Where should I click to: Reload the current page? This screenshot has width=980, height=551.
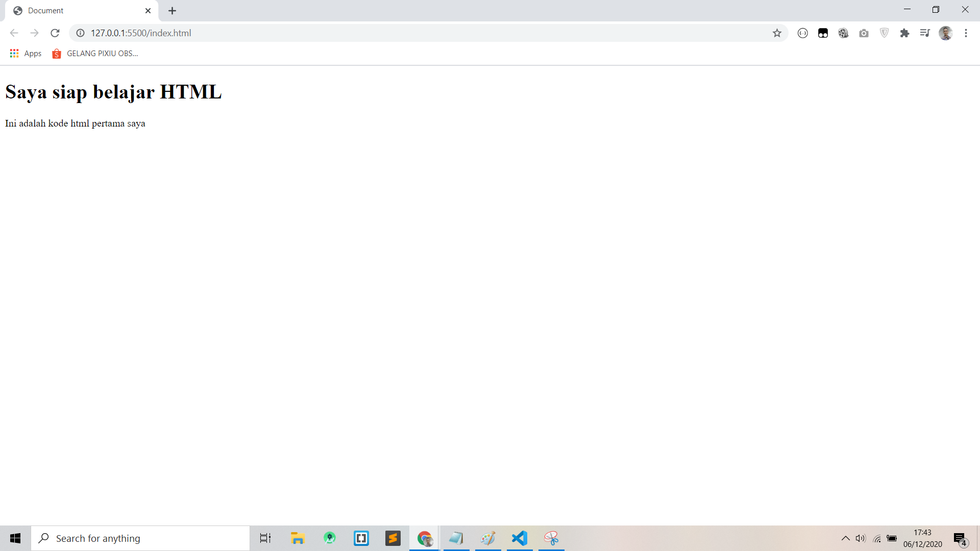tap(55, 33)
